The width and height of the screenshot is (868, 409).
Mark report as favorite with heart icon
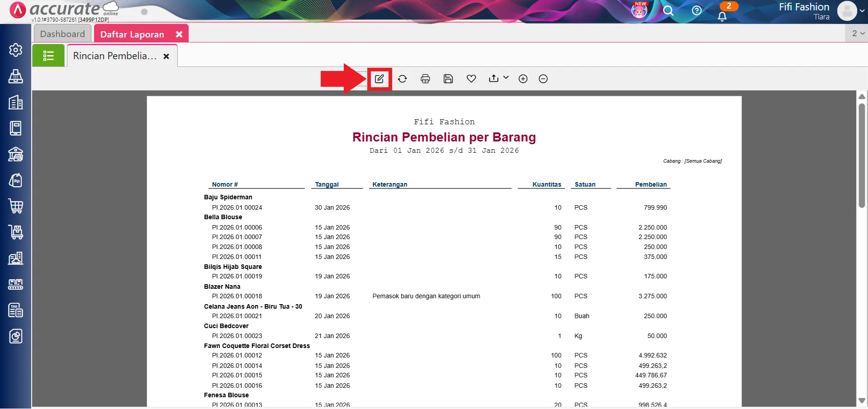tap(471, 79)
